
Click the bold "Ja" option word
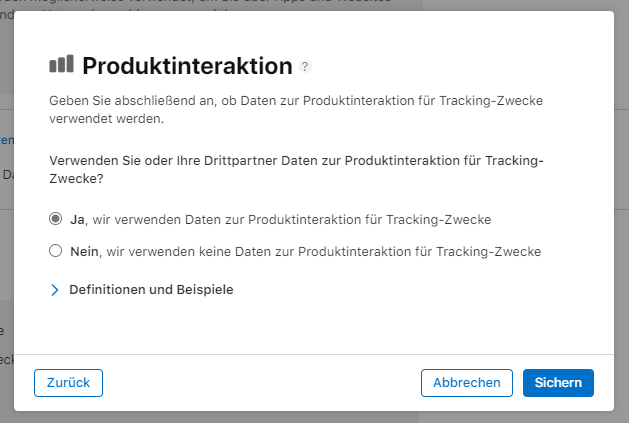77,219
